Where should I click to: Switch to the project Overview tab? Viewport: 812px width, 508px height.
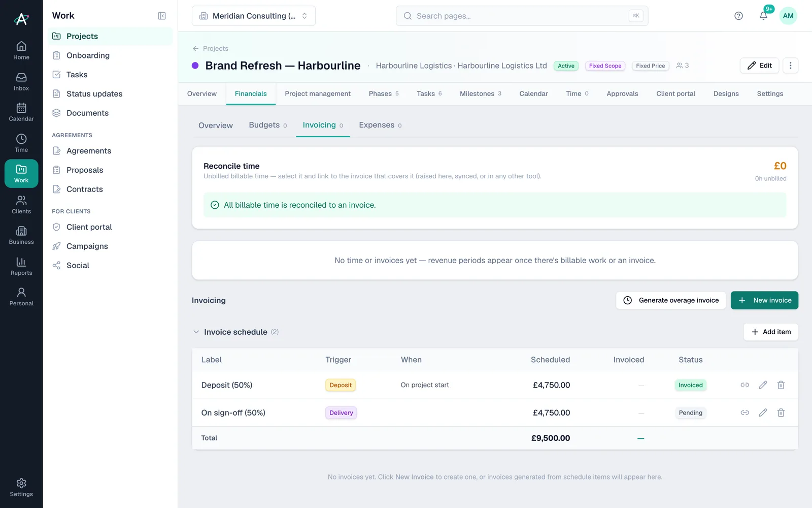click(202, 93)
